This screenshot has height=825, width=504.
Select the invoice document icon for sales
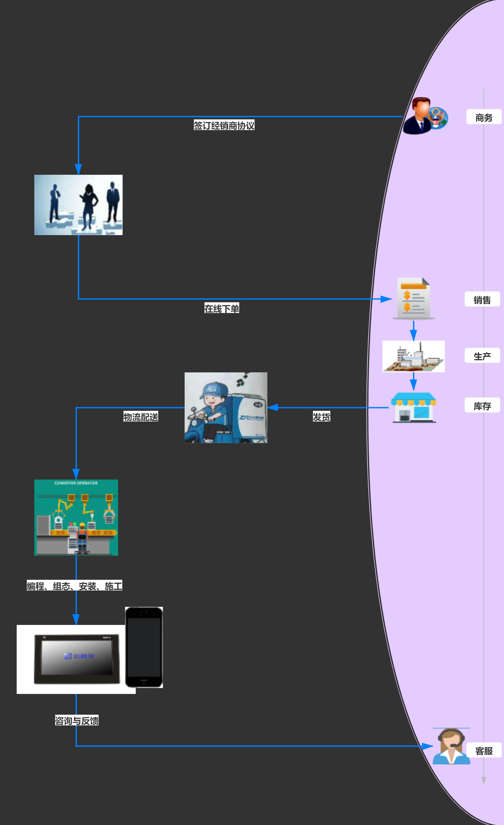click(x=413, y=299)
